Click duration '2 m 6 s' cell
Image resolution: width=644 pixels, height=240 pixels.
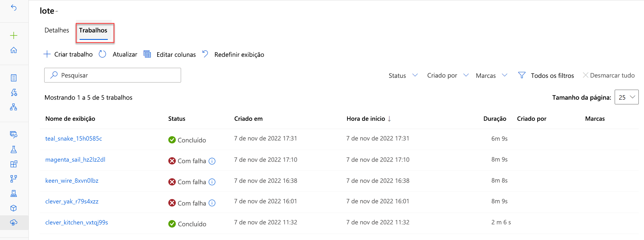[501, 222]
